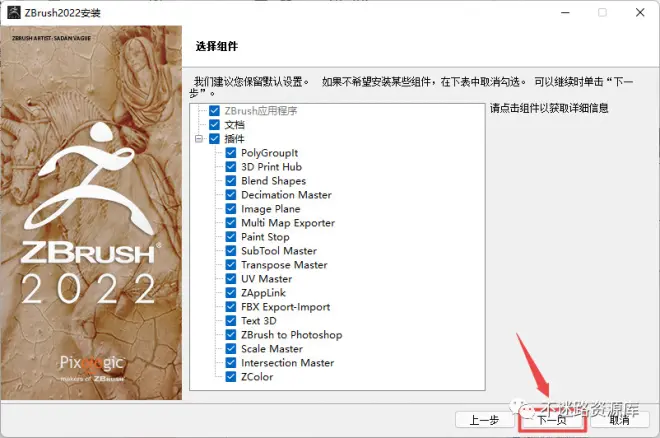Uncheck the ZColor checkbox
660x438 pixels.
231,376
